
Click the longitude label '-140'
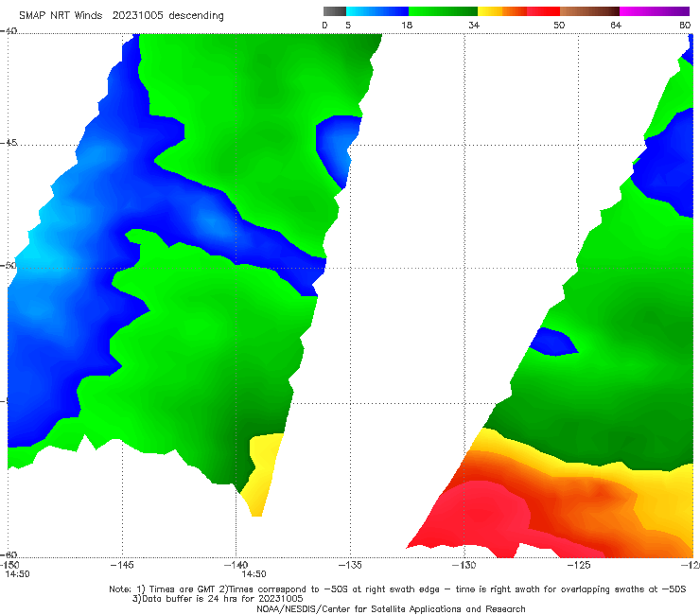pos(236,565)
